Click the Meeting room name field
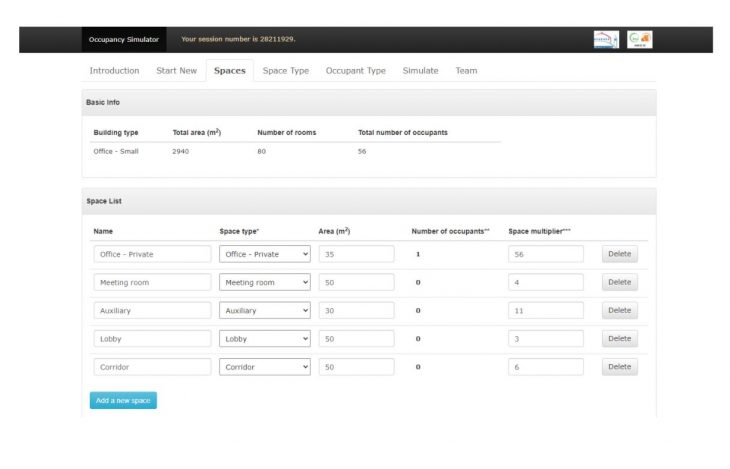The height and width of the screenshot is (469, 730). click(152, 282)
